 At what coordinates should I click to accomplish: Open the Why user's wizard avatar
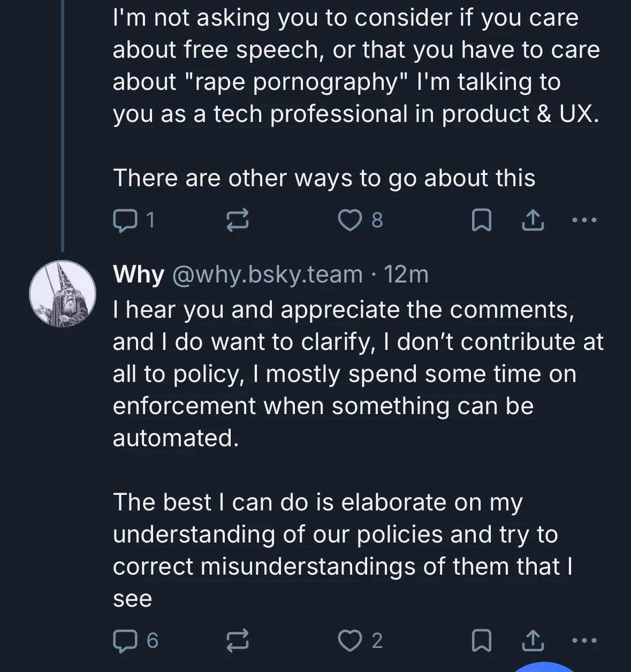[63, 294]
